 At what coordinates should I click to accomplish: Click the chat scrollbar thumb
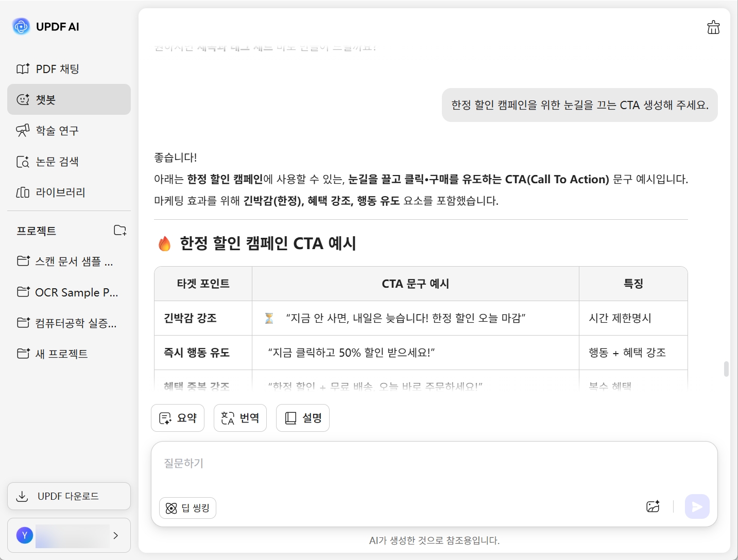coord(726,369)
